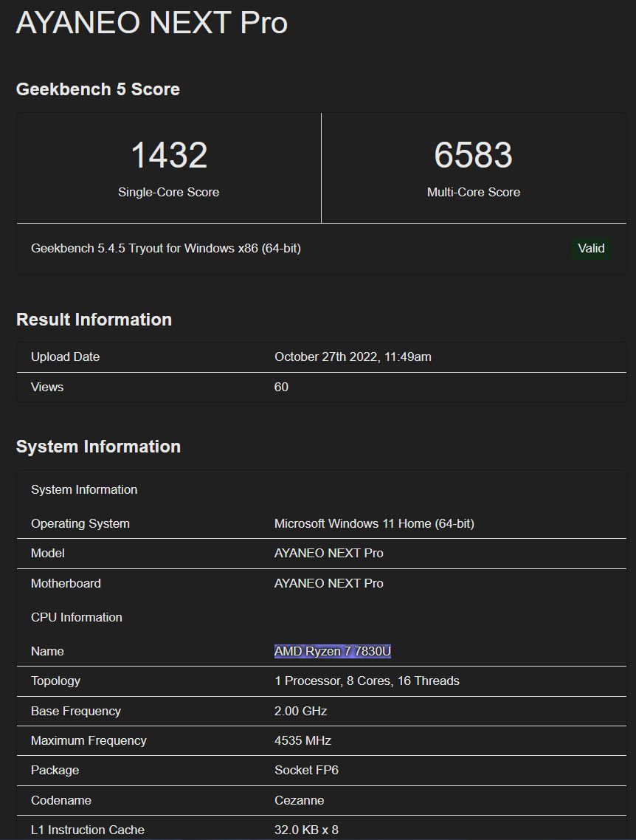Screen dimensions: 636x840
Task: Select the 4535 MHz value
Action: point(303,740)
